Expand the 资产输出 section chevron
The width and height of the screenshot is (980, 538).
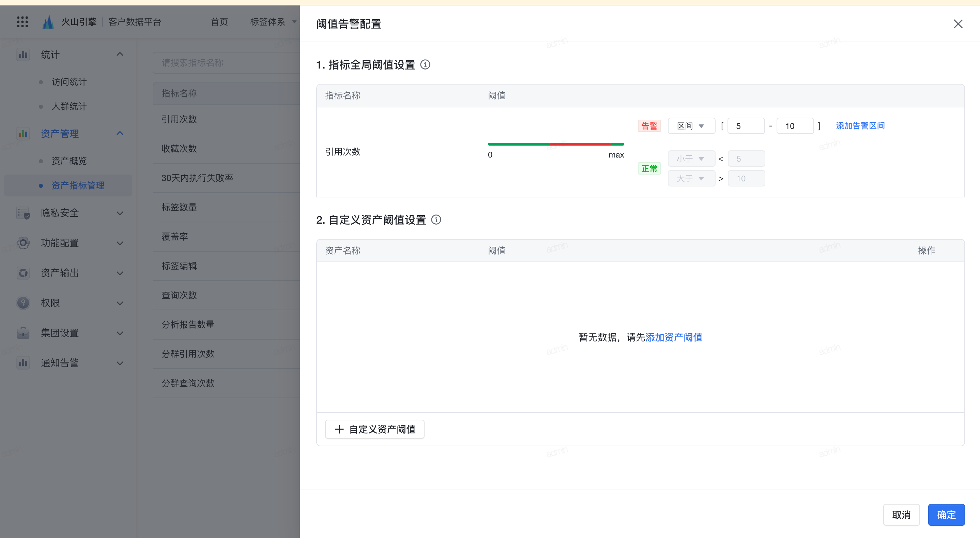[120, 273]
